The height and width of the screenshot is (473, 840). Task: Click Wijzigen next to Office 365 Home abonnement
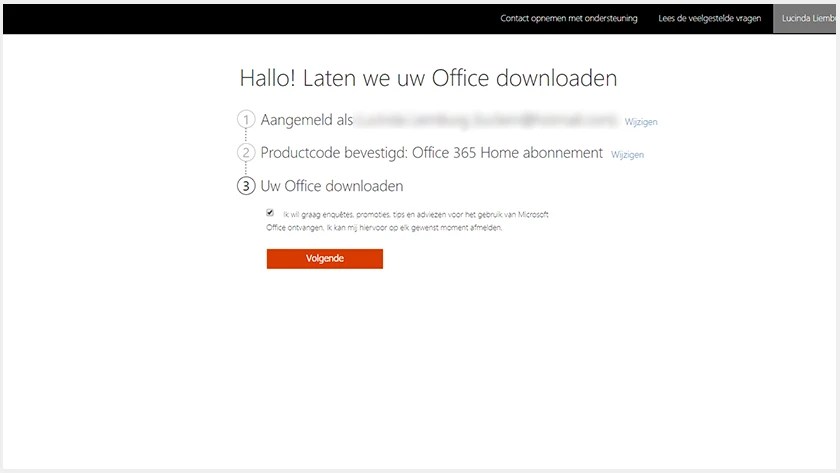pos(627,155)
